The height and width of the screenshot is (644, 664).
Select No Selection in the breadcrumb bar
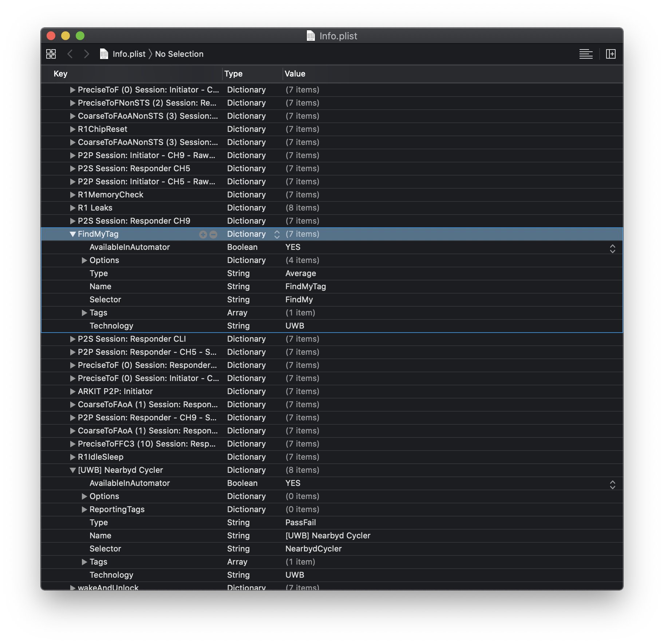coord(179,54)
